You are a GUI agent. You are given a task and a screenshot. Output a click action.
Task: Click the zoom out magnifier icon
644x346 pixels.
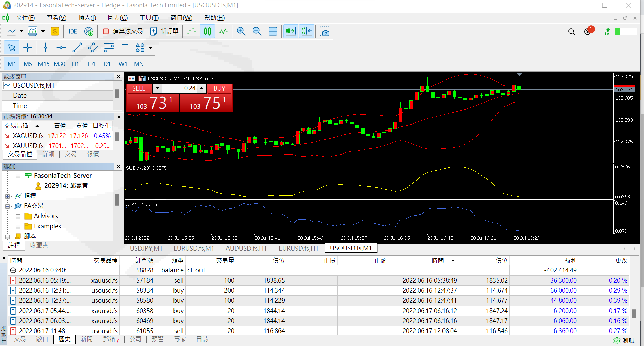[x=257, y=31]
